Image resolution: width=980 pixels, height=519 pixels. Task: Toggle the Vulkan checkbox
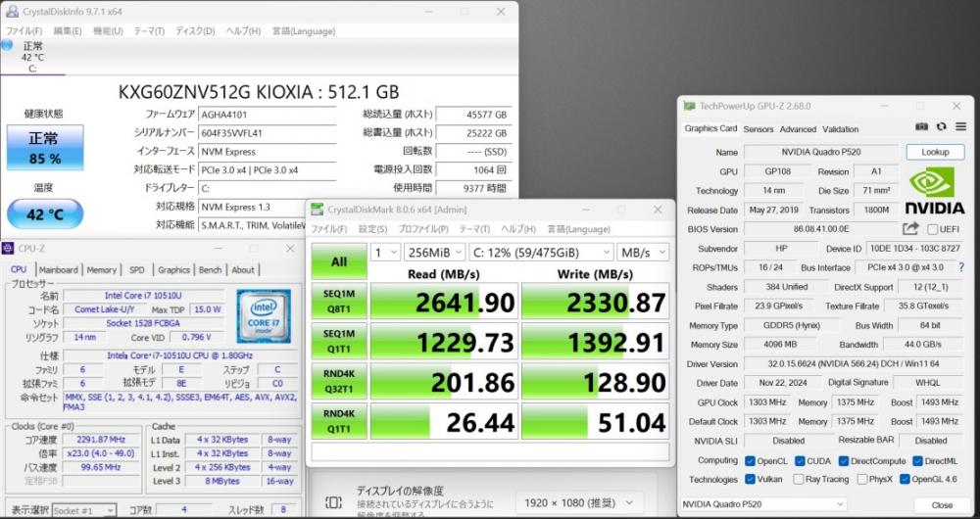point(750,479)
